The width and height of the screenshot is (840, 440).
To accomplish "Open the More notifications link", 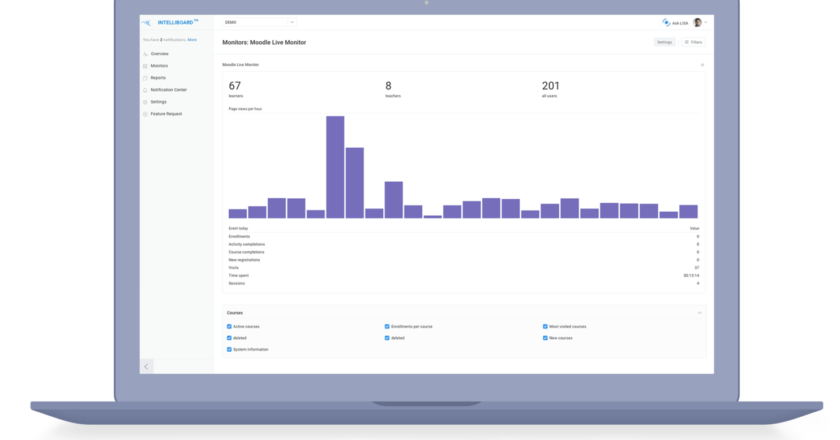I will click(x=192, y=40).
